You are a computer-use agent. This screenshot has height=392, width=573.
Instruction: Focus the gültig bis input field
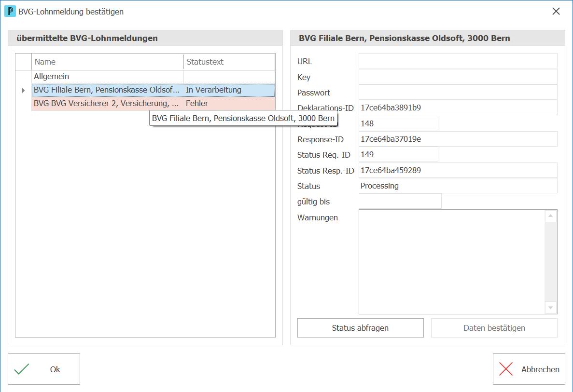click(400, 201)
